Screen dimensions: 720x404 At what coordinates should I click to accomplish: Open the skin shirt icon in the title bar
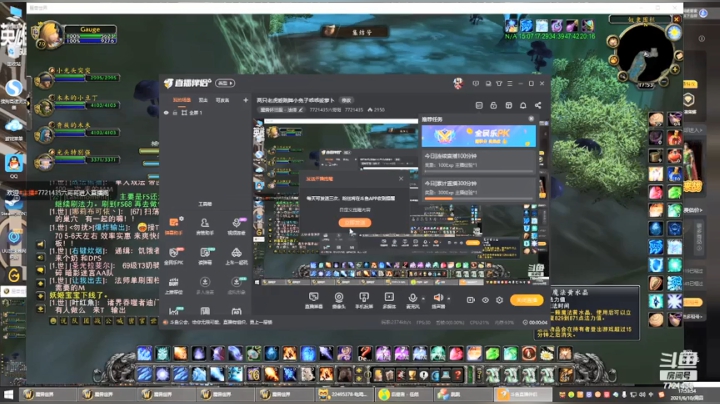pyautogui.click(x=499, y=84)
